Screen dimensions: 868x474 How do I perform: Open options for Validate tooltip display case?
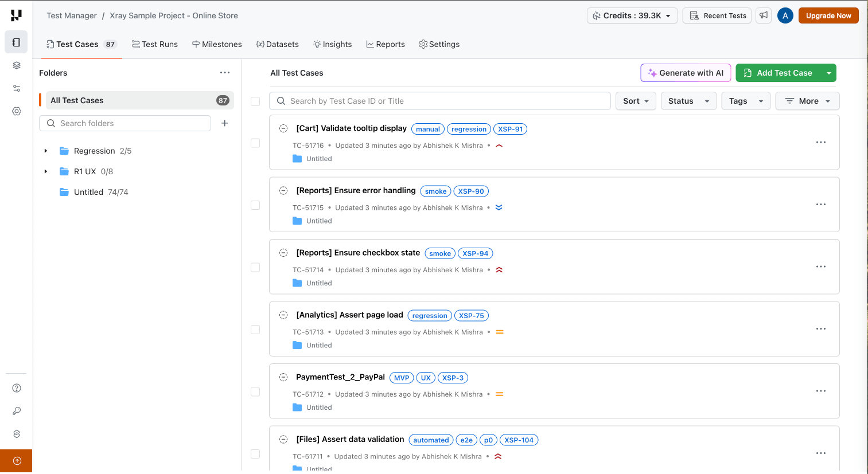click(821, 142)
